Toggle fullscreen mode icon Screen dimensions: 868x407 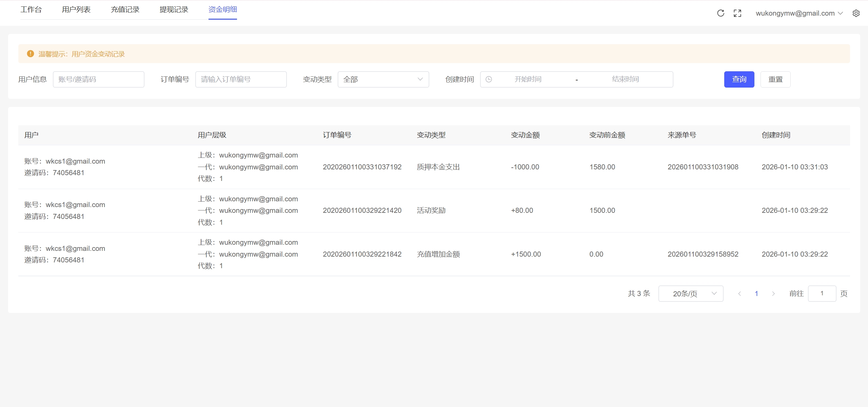pyautogui.click(x=737, y=13)
